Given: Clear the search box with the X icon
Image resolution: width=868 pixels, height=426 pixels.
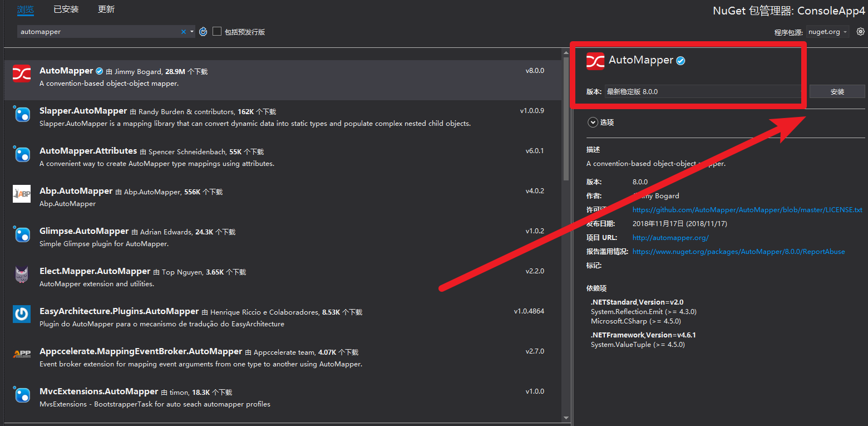Looking at the screenshot, I should (x=184, y=32).
